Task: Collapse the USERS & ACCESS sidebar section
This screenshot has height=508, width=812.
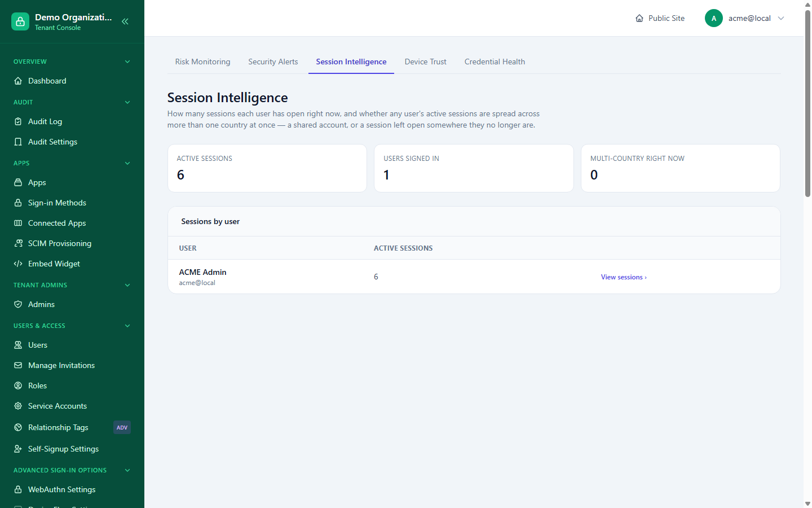Action: pyautogui.click(x=127, y=326)
